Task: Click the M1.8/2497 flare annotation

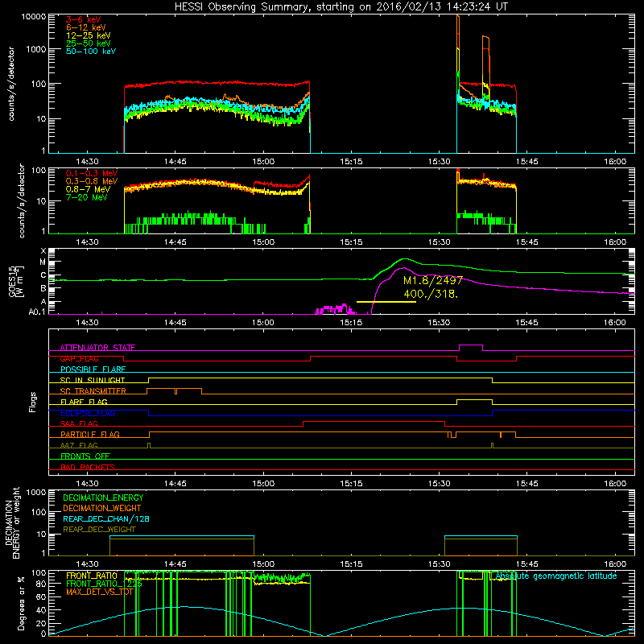Action: pyautogui.click(x=433, y=280)
